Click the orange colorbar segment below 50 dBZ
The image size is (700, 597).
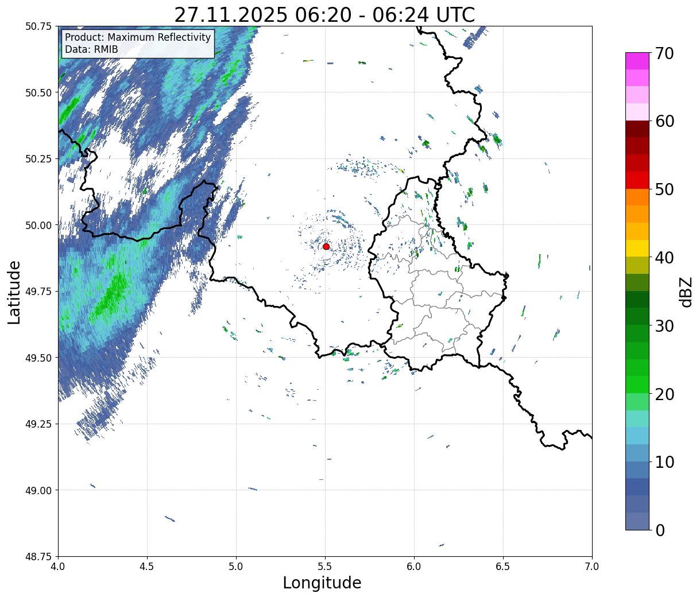tap(637, 197)
